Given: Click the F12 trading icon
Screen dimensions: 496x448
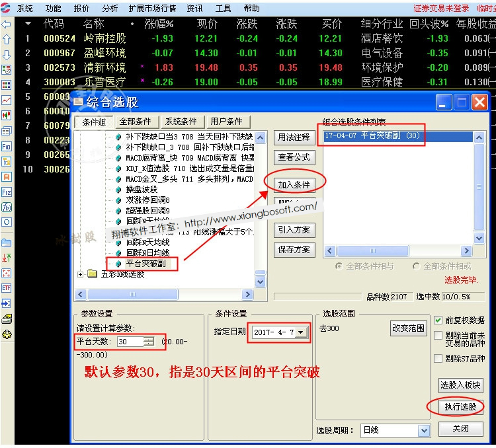Looking at the screenshot, I should point(7,192).
